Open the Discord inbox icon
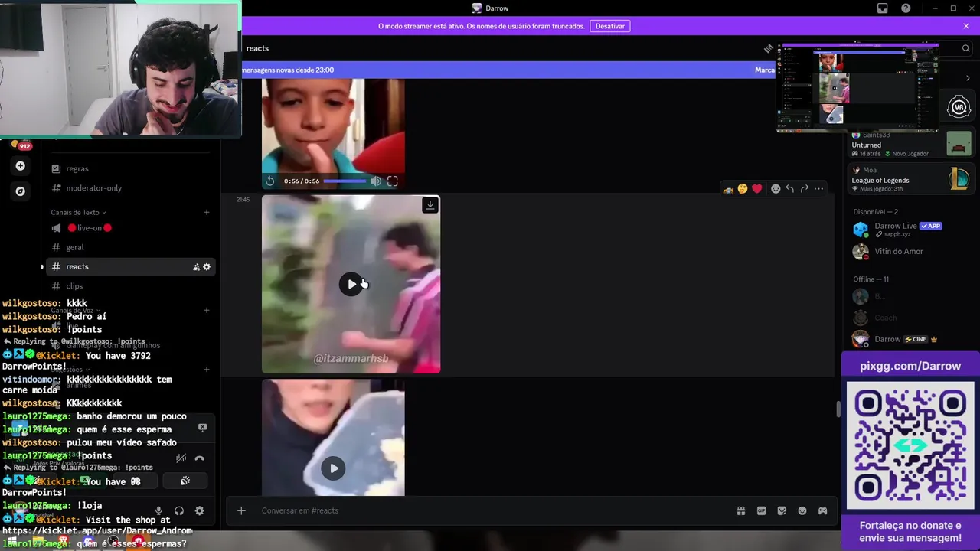The width and height of the screenshot is (980, 551). [x=883, y=8]
